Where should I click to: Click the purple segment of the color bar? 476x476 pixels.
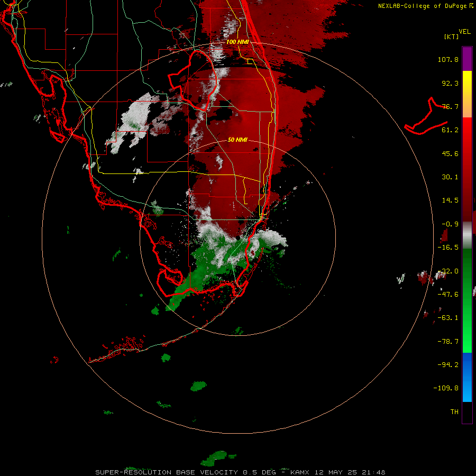click(467, 59)
